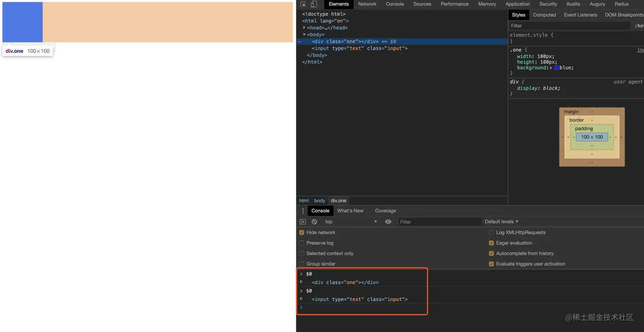Image resolution: width=644 pixels, height=332 pixels.
Task: Click the element.style rule header
Action: (x=532, y=35)
